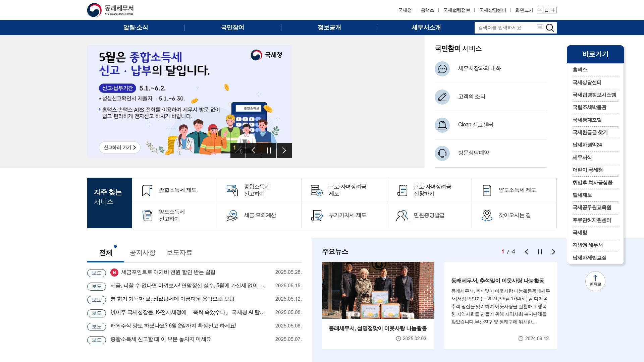
Task: Open the 국세상담센터 top link
Action: pos(493,10)
